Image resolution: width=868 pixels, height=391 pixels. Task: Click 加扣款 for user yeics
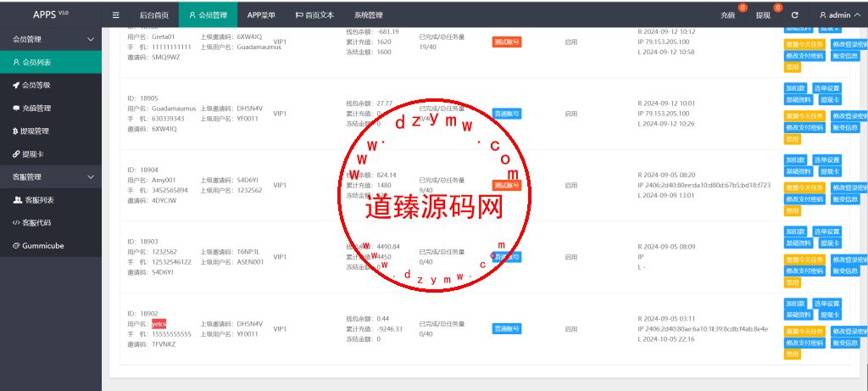[x=796, y=304]
